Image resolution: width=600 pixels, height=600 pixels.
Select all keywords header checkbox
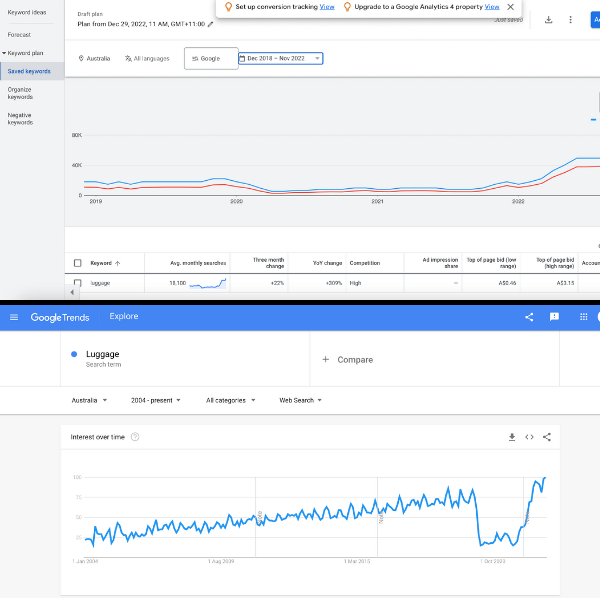tap(78, 263)
